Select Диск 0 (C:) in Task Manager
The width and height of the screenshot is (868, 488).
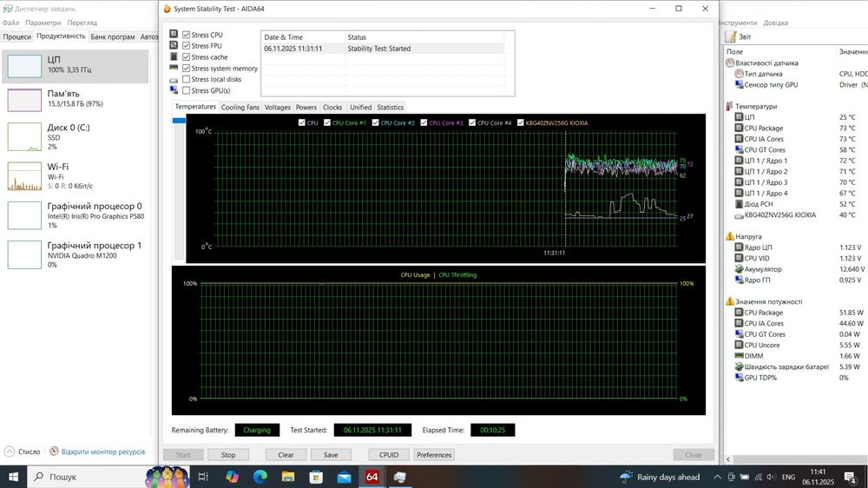coord(76,136)
